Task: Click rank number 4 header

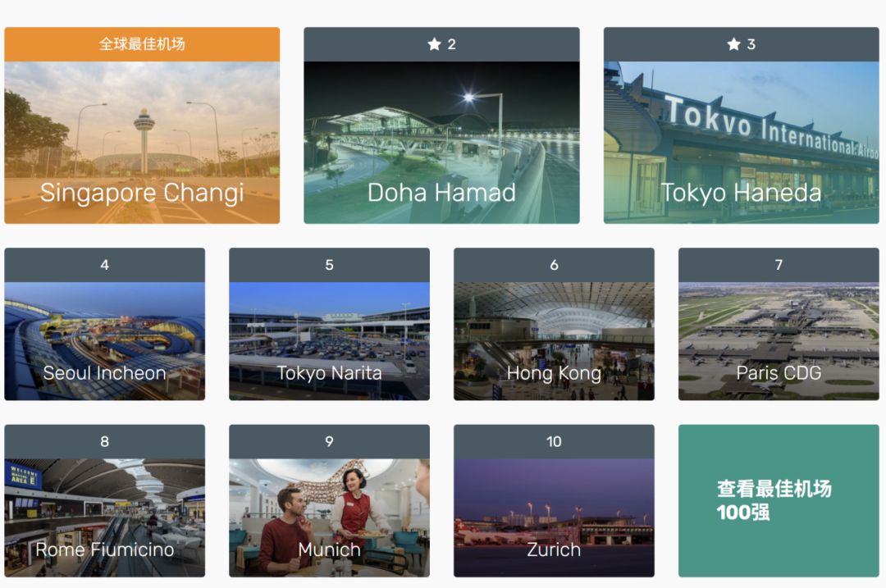Action: (104, 265)
